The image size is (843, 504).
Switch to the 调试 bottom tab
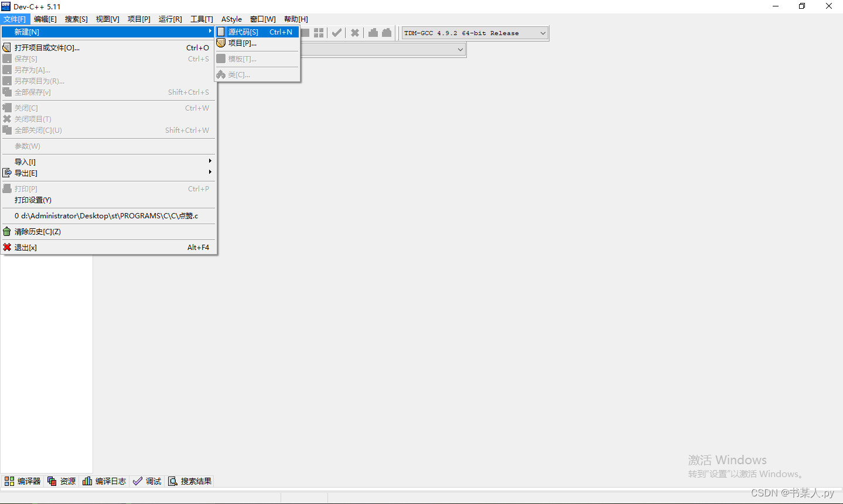point(147,481)
